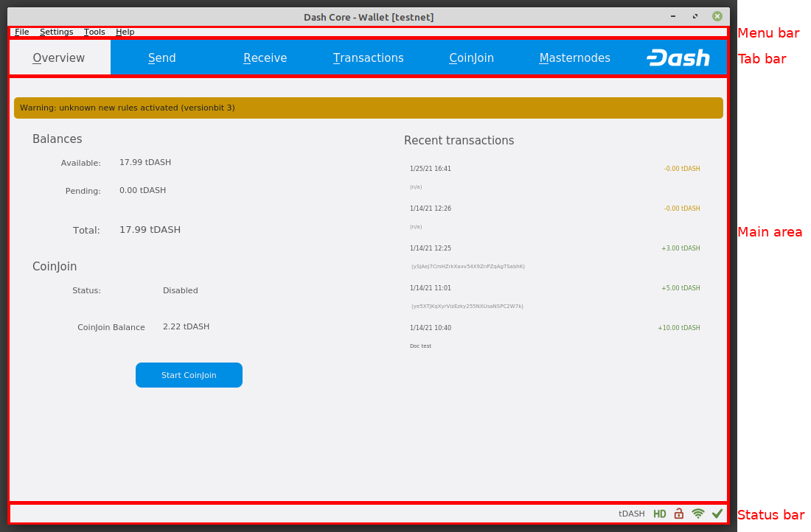Image resolution: width=811 pixels, height=532 pixels.
Task: Click the Recent transactions heading
Action: click(459, 140)
